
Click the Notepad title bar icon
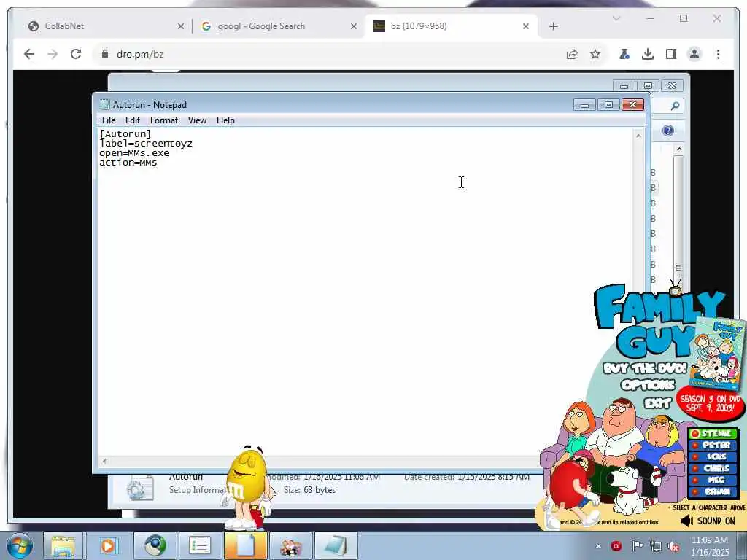pyautogui.click(x=104, y=105)
